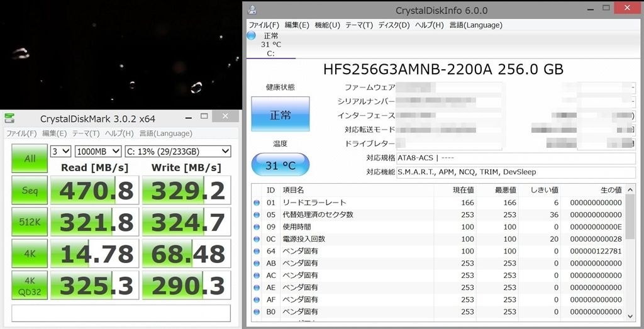Screen dimensions: 644x329
Task: Open ヘルプ(H) menu in CrystalDiskInfo
Action: (x=429, y=25)
